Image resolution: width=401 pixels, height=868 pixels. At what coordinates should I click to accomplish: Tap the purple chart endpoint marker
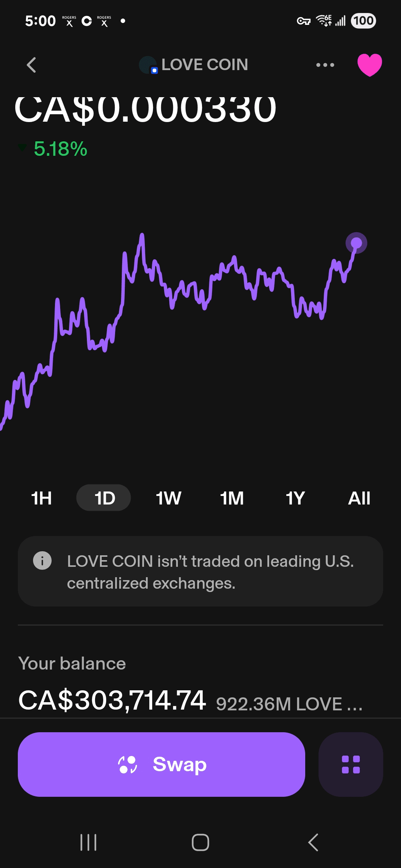pyautogui.click(x=356, y=243)
